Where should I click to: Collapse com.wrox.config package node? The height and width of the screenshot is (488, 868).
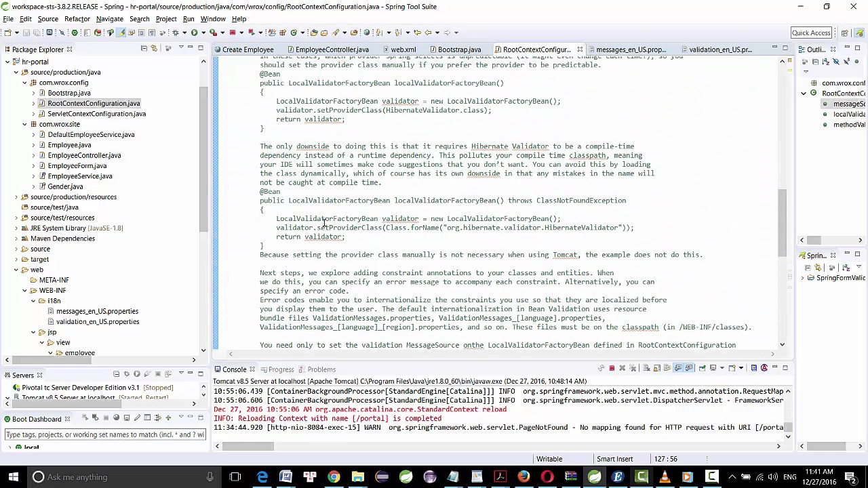tap(24, 83)
